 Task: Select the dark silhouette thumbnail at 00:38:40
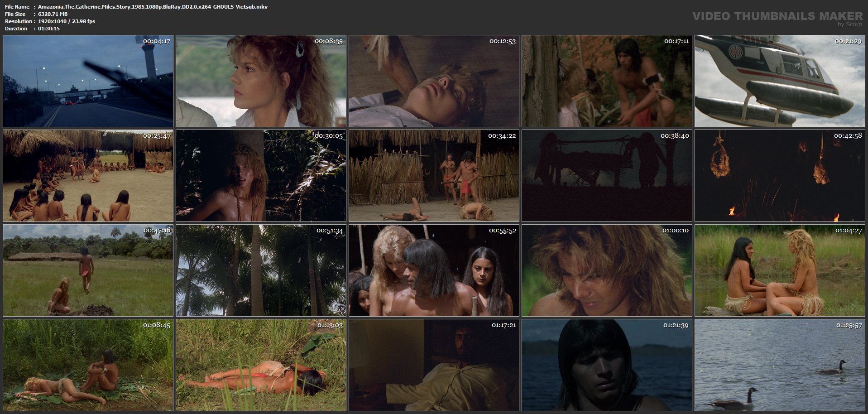pos(607,176)
